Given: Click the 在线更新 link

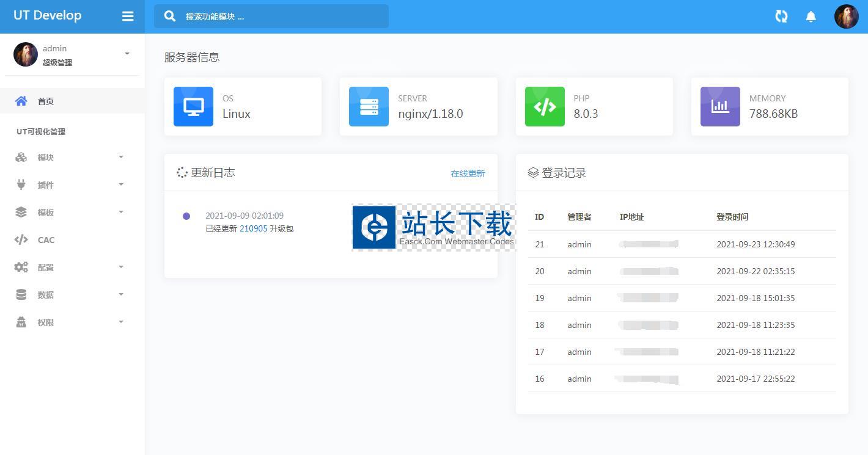Looking at the screenshot, I should pos(468,173).
